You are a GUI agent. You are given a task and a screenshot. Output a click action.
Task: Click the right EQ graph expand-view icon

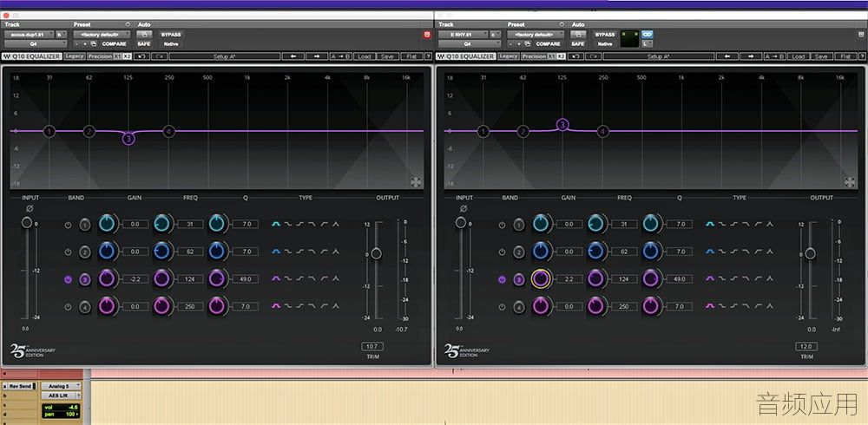click(x=851, y=181)
